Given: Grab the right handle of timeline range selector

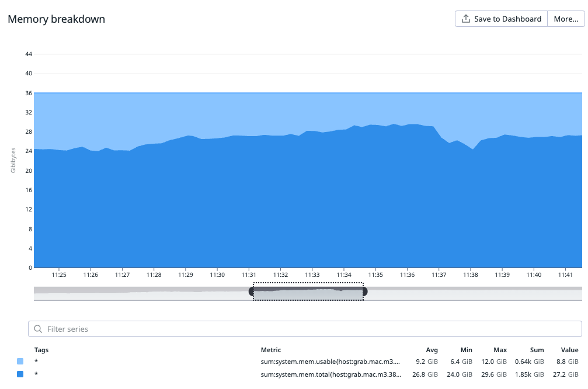Looking at the screenshot, I should (364, 291).
